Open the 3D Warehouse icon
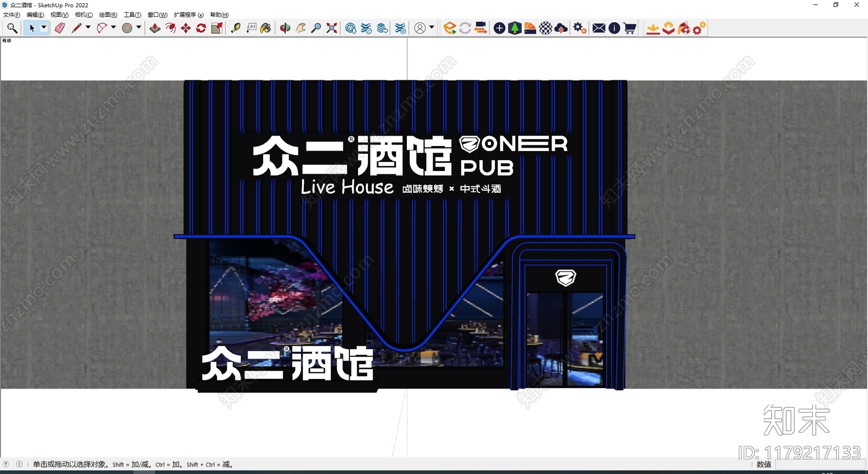The image size is (868, 474). (351, 28)
